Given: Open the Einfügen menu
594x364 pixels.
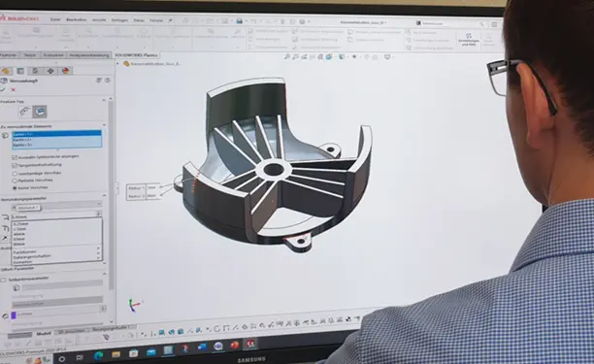Looking at the screenshot, I should pyautogui.click(x=119, y=20).
